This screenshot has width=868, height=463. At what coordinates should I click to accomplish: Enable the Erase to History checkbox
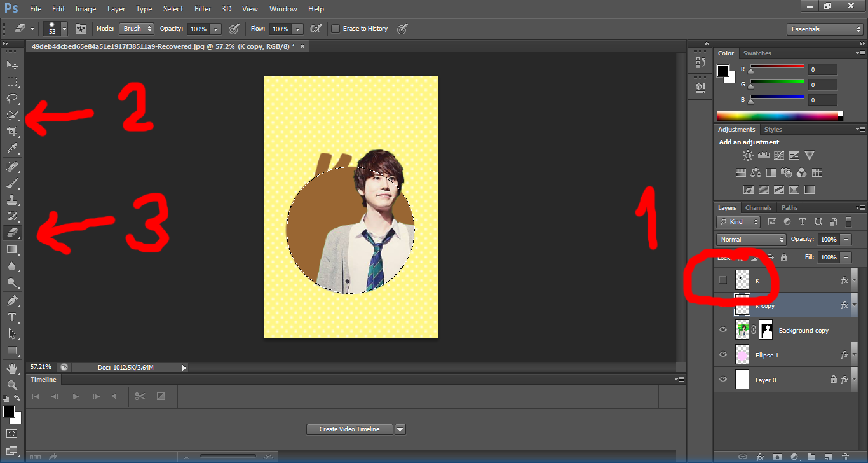(x=336, y=29)
